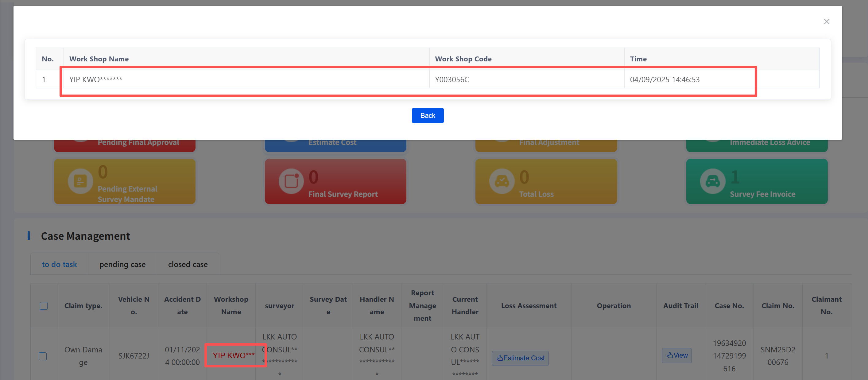
Task: Toggle the select-all checkbox in table header
Action: pos(44,305)
